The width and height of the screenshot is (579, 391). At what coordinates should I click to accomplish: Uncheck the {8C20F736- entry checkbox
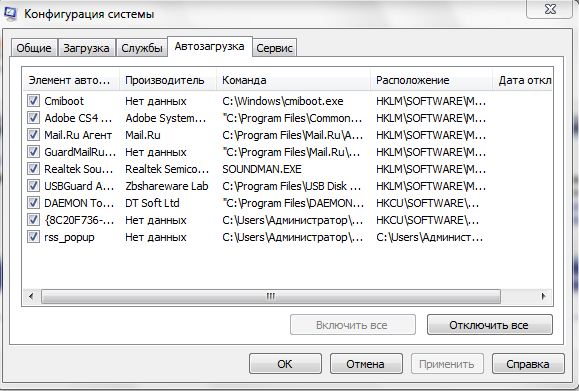pyautogui.click(x=33, y=219)
